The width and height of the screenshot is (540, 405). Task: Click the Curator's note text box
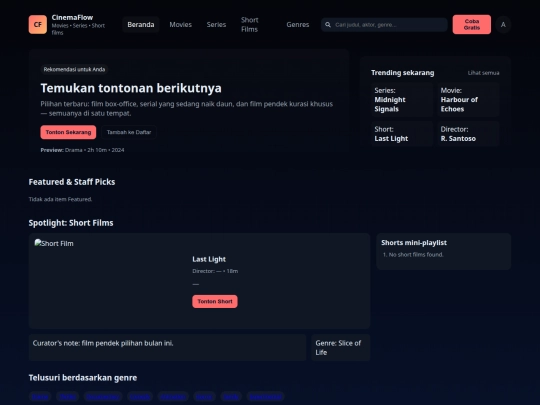(x=167, y=347)
